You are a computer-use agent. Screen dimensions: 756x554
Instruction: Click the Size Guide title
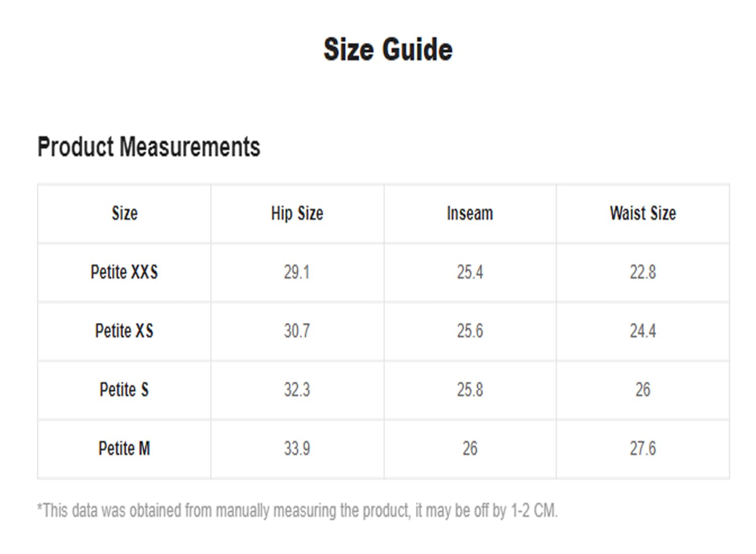point(388,50)
